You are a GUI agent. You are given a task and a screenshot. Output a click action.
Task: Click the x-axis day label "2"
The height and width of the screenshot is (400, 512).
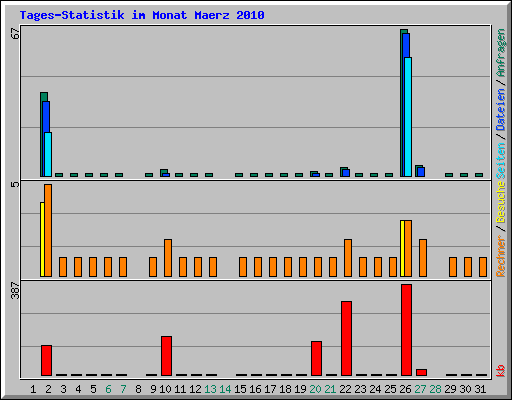[48, 389]
